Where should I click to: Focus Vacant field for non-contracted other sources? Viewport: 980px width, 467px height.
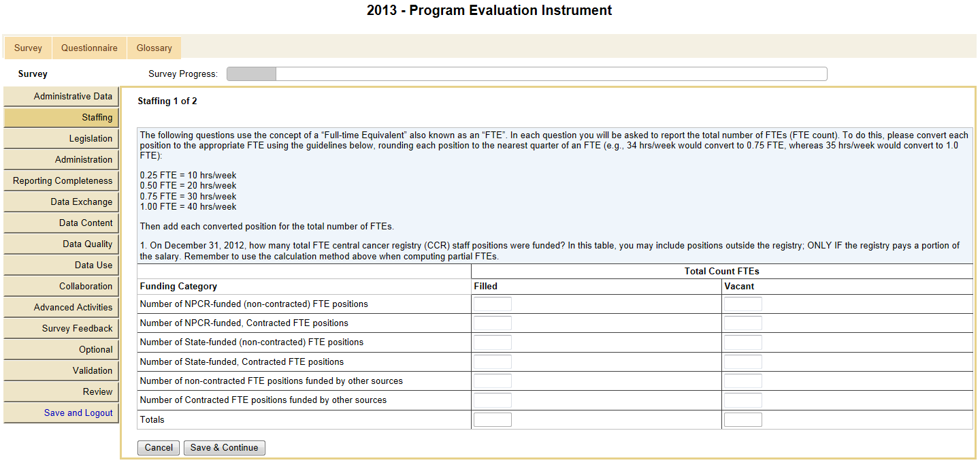point(743,381)
